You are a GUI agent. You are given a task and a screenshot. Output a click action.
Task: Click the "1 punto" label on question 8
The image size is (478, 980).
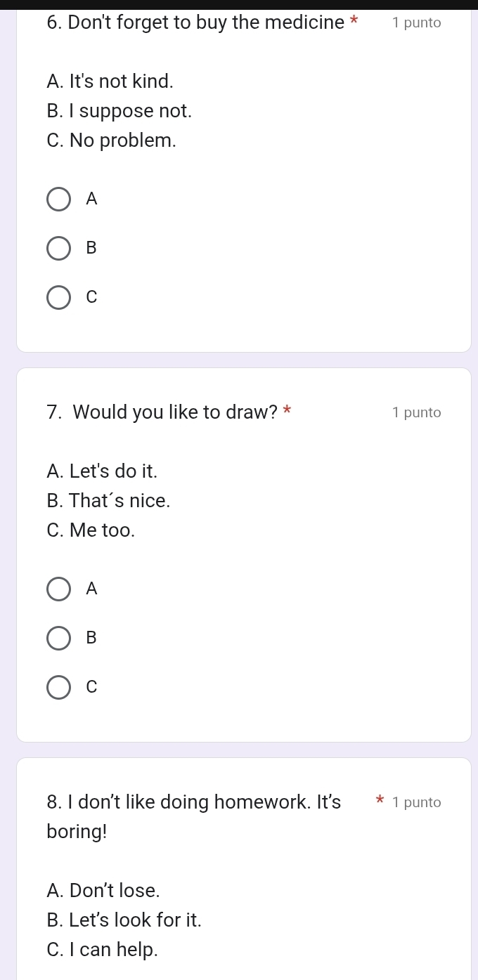[417, 803]
